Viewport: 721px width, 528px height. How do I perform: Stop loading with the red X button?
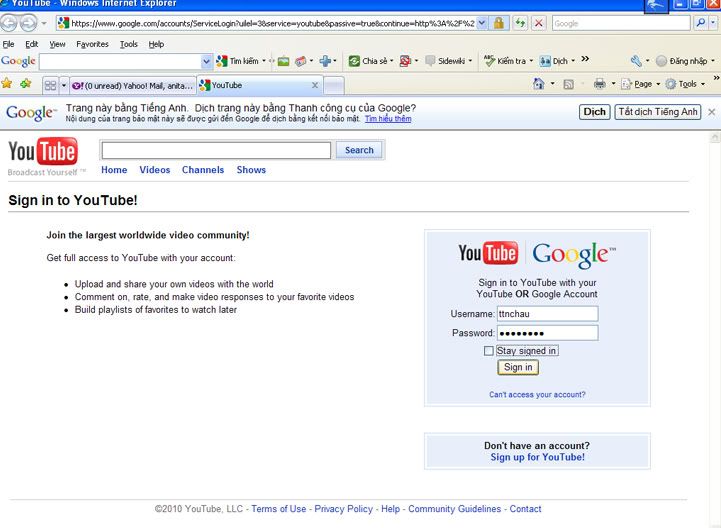point(538,23)
